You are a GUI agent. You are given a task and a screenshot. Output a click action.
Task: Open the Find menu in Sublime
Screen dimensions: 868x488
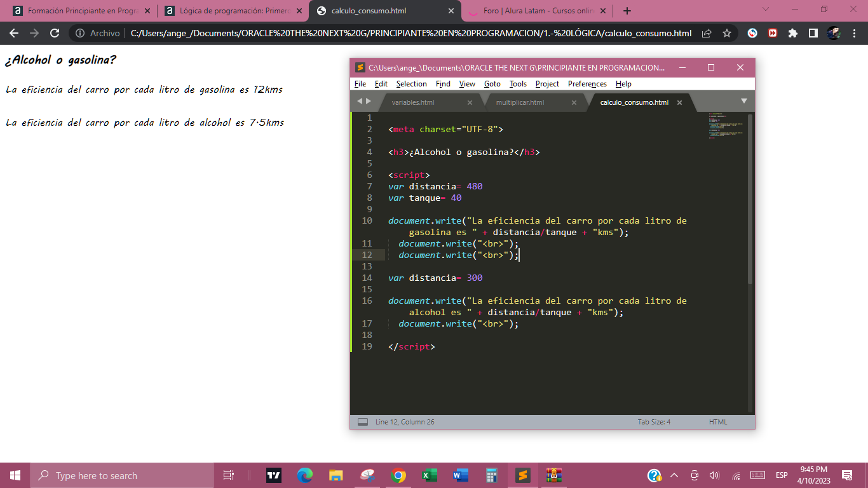443,84
